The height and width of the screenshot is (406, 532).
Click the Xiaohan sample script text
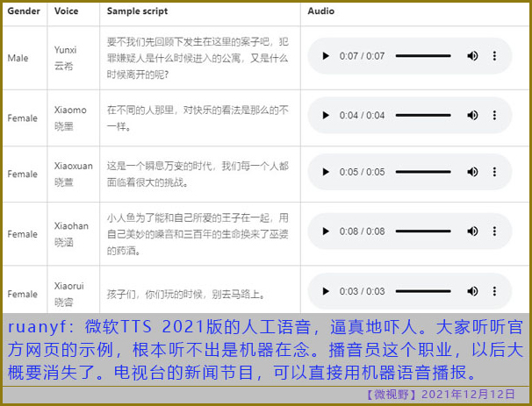tap(198, 234)
